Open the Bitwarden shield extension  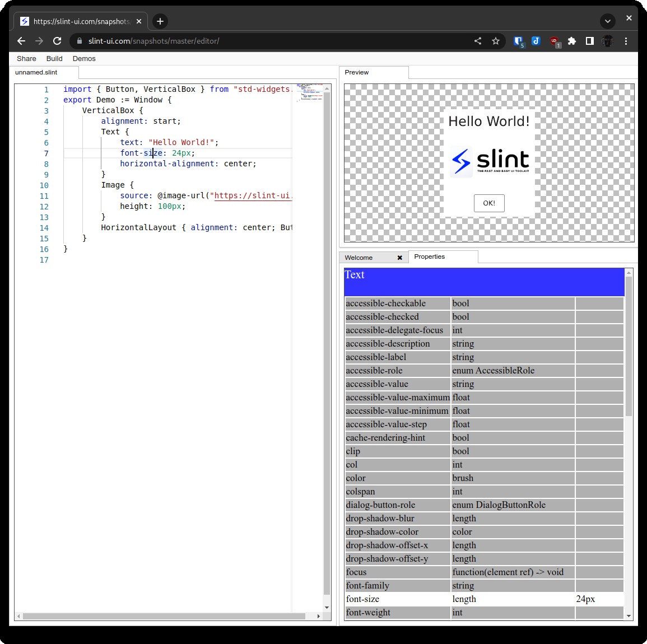click(x=518, y=41)
